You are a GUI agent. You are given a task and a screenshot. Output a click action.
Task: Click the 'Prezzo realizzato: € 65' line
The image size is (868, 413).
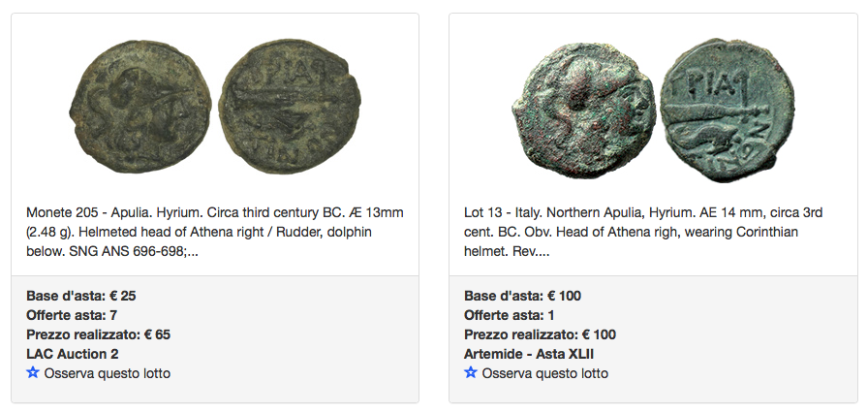99,334
